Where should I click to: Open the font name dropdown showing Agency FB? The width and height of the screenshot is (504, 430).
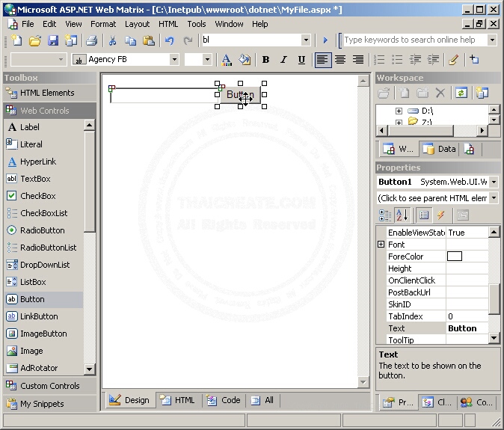click(x=174, y=60)
